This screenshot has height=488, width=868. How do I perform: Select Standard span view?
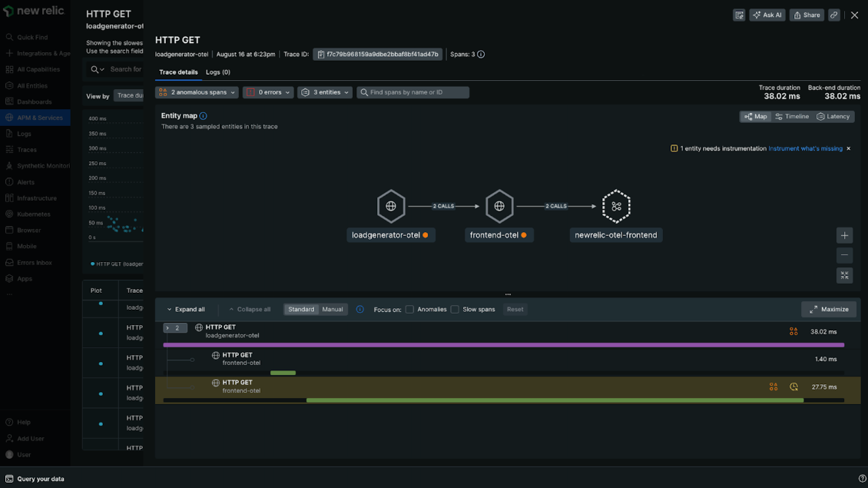(x=301, y=309)
